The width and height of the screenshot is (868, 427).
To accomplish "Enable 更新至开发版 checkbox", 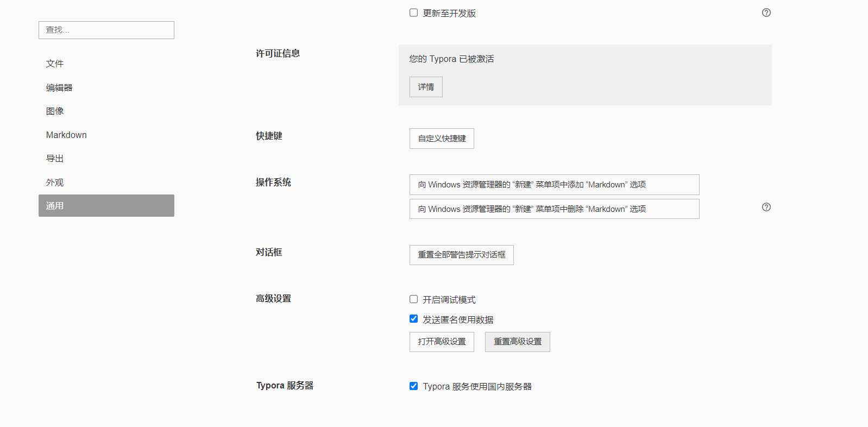I will 414,12.
